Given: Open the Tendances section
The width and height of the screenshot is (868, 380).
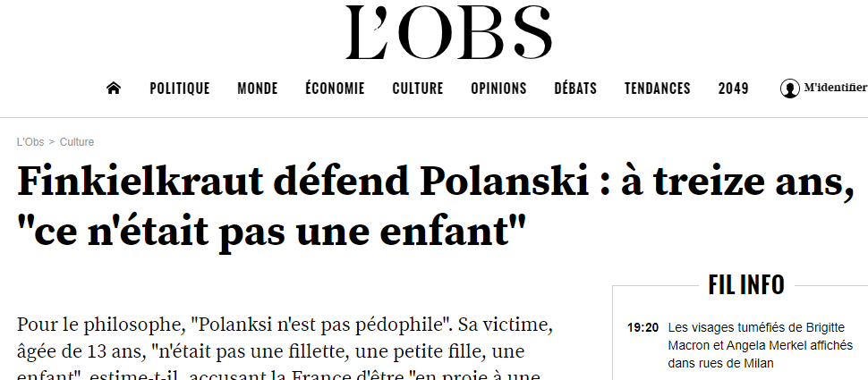Looking at the screenshot, I should pos(658,89).
